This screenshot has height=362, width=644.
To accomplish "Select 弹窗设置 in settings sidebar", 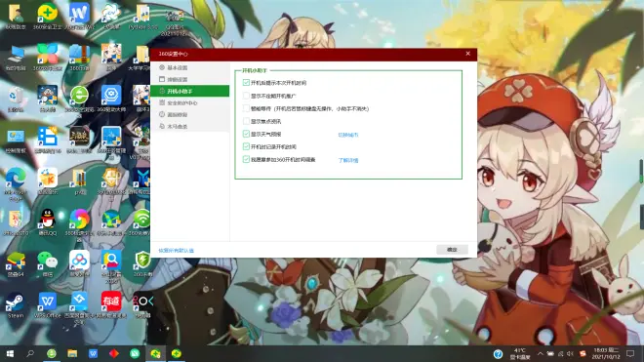I will (x=190, y=79).
